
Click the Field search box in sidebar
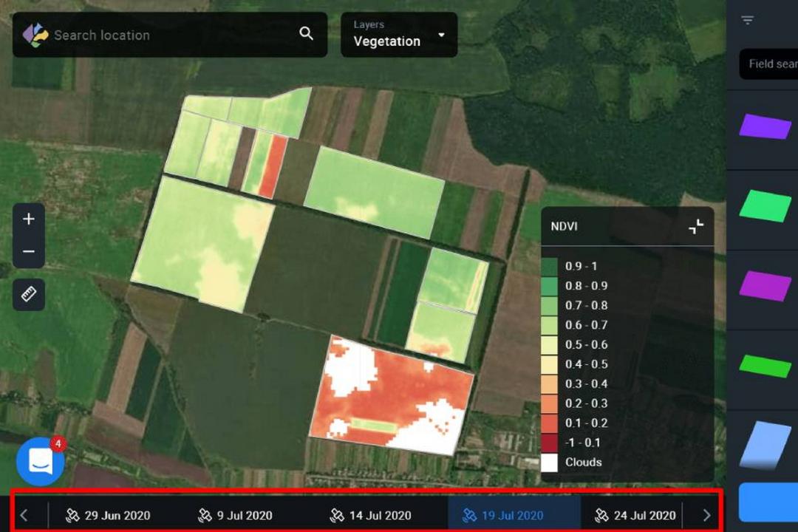768,64
